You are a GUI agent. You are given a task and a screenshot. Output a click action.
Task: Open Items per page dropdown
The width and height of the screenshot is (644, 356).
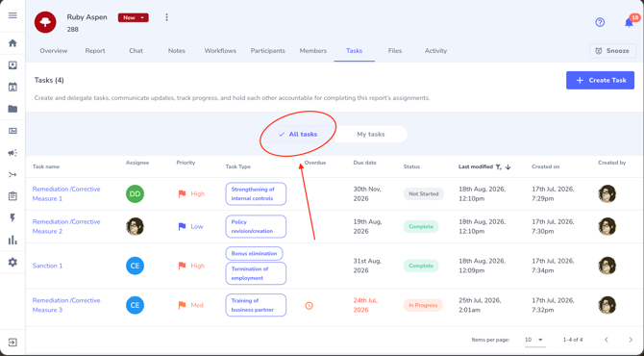tap(534, 340)
